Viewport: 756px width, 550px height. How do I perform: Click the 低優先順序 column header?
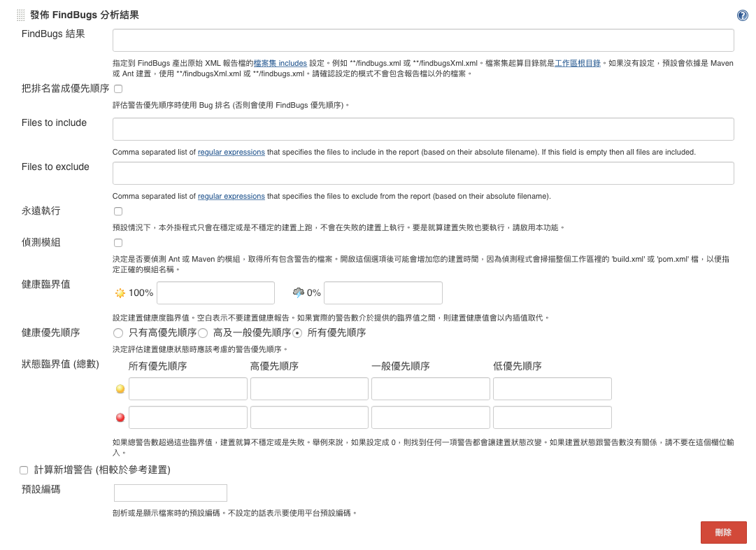click(518, 366)
